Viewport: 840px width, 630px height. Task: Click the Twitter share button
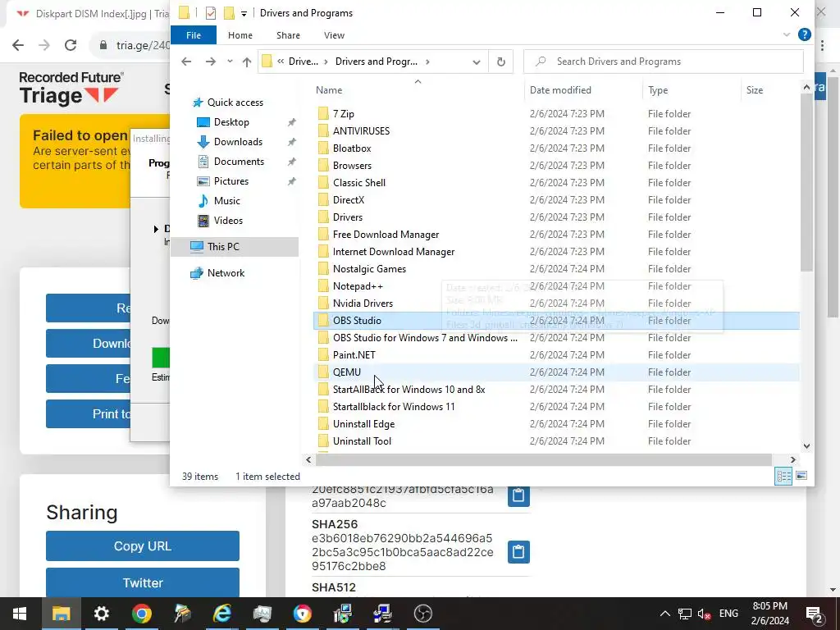tap(143, 583)
